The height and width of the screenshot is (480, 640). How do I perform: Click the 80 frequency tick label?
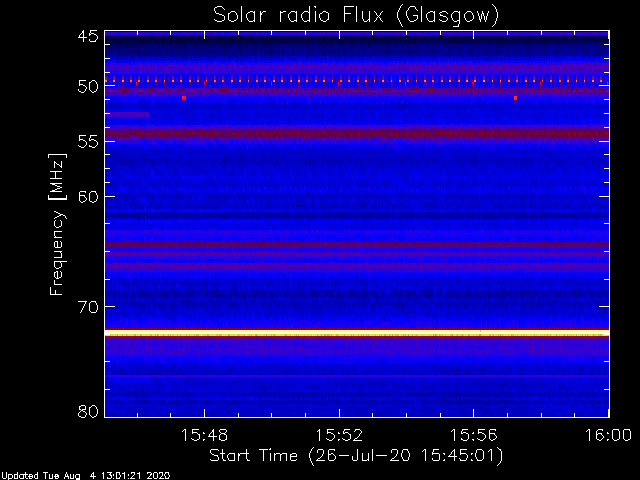point(88,411)
